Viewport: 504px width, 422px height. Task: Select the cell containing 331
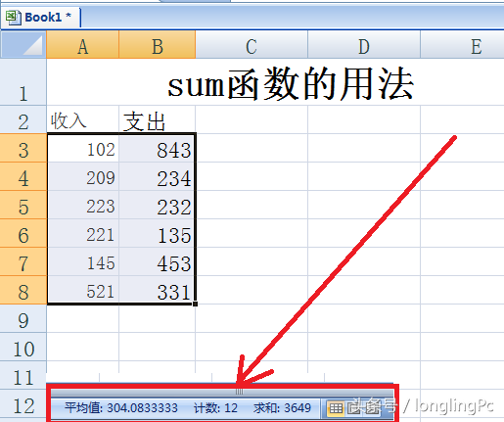(158, 290)
